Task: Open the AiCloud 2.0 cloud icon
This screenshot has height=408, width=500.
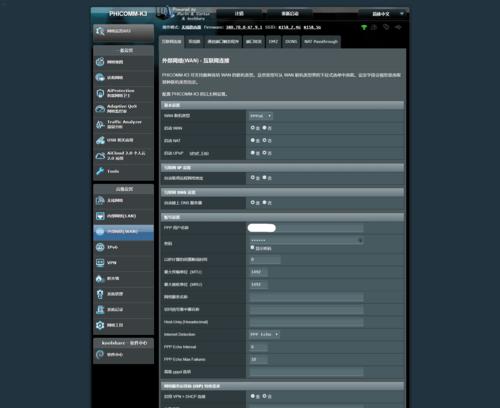Action: 100,156
